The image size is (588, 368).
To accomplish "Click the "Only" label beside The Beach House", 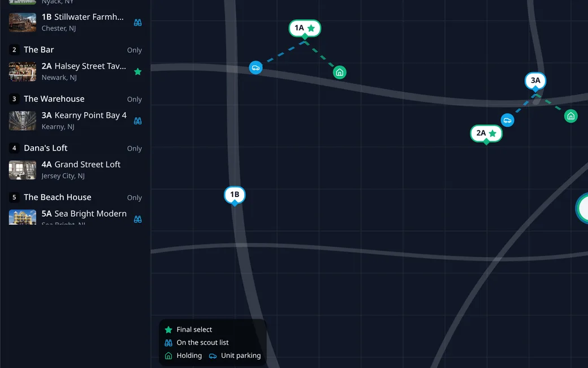I will point(134,198).
